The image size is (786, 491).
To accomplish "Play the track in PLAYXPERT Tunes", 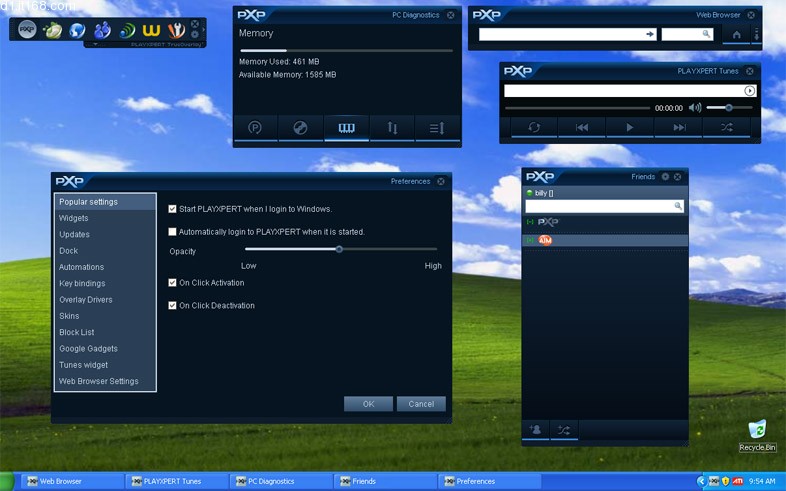I will (630, 127).
